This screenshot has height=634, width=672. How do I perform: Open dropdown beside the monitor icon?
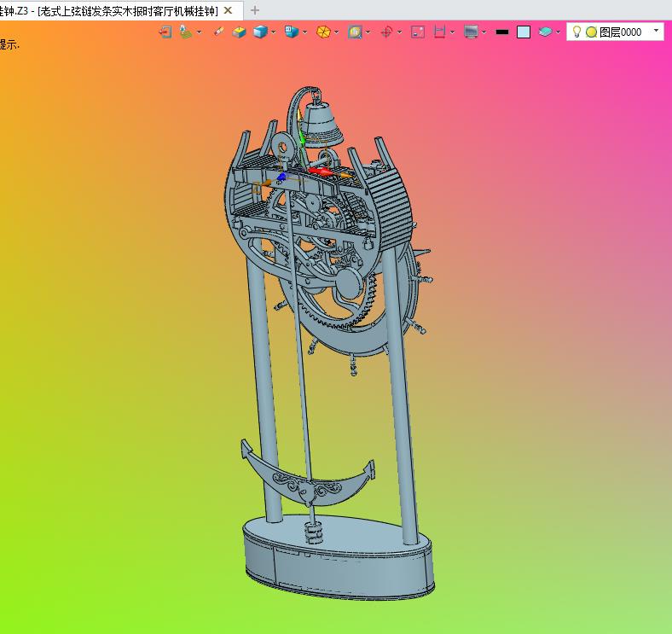click(x=484, y=32)
